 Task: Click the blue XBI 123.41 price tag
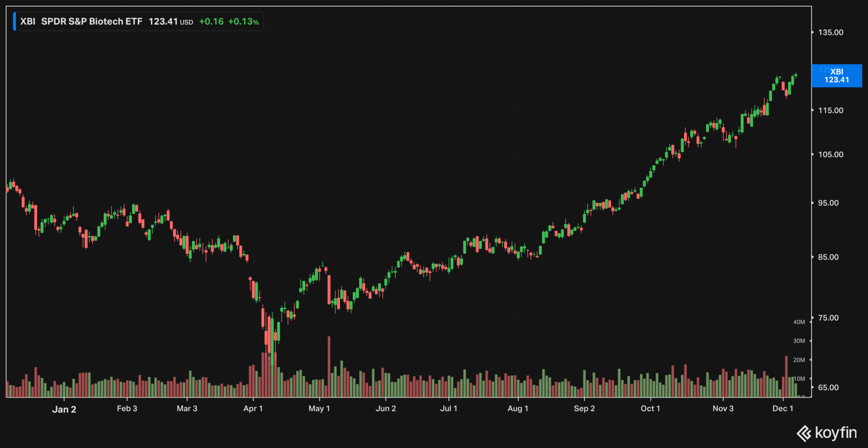[836, 75]
